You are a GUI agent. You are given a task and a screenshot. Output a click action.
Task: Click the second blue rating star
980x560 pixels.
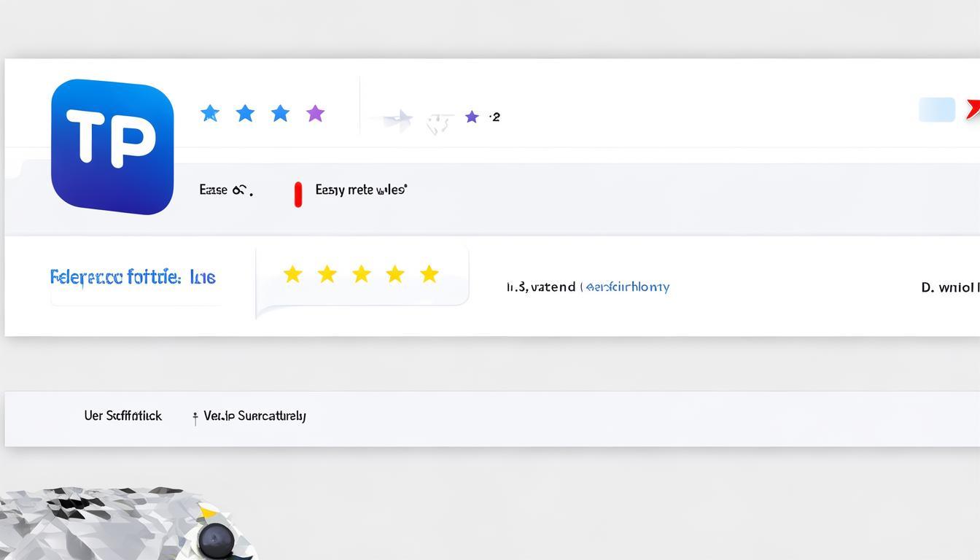tap(246, 113)
